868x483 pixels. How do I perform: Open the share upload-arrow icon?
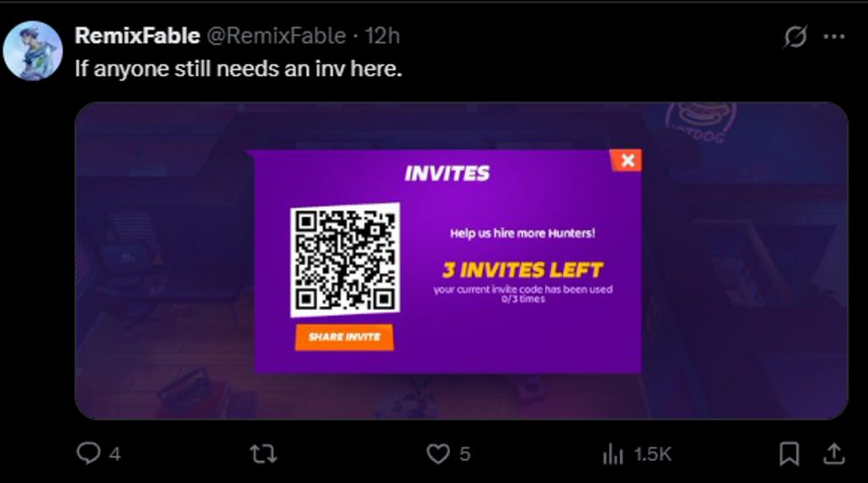[x=834, y=454]
